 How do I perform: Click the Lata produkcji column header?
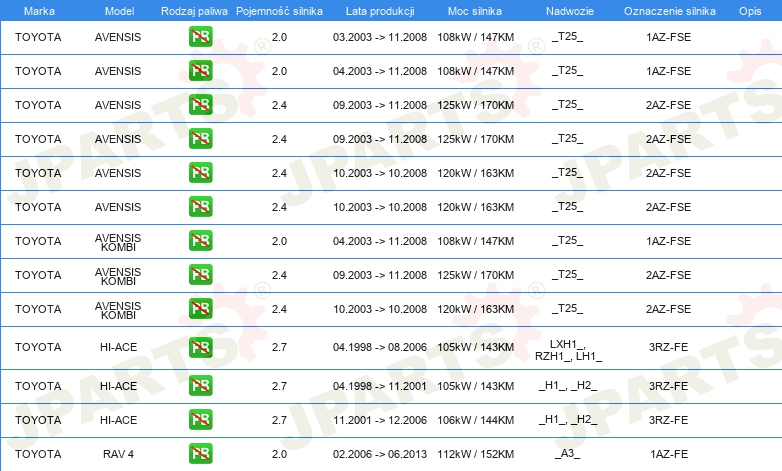pyautogui.click(x=380, y=11)
